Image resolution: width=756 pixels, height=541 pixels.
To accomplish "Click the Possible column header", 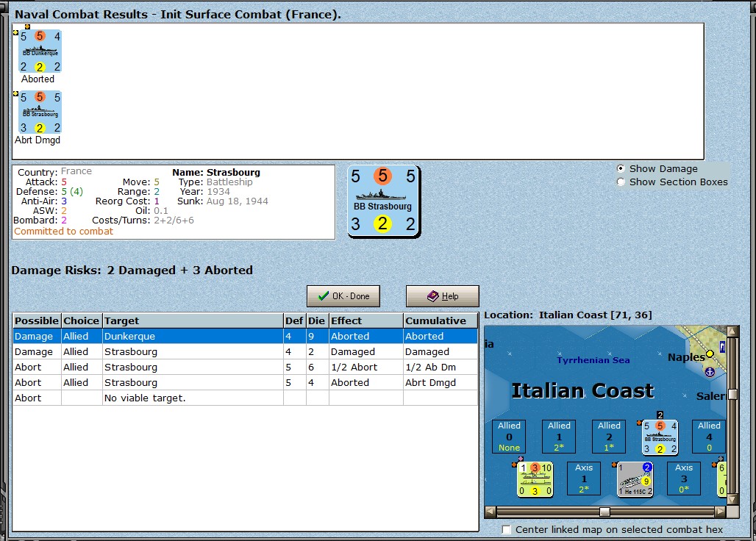I will click(37, 320).
